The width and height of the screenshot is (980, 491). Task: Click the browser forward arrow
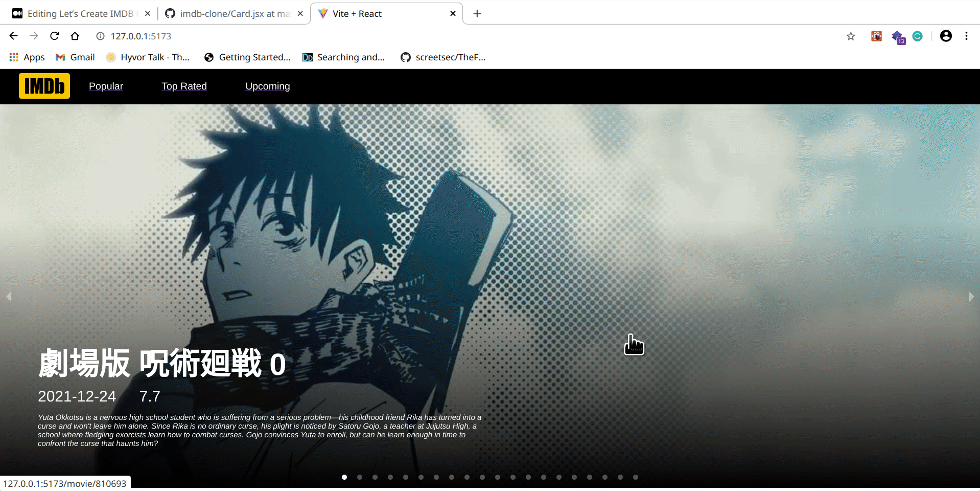(x=34, y=36)
